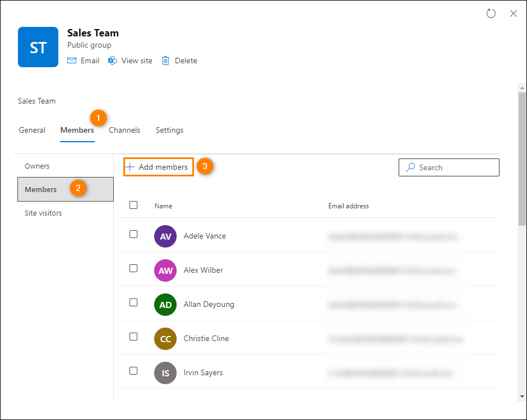Click the ST Sales Team logo tile
Image resolution: width=527 pixels, height=420 pixels.
coord(38,47)
